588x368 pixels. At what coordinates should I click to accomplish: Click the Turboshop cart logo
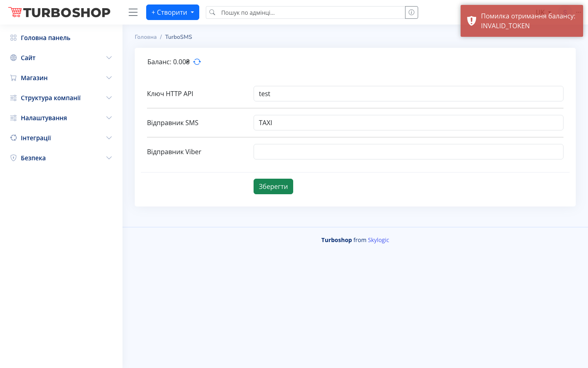tap(59, 12)
